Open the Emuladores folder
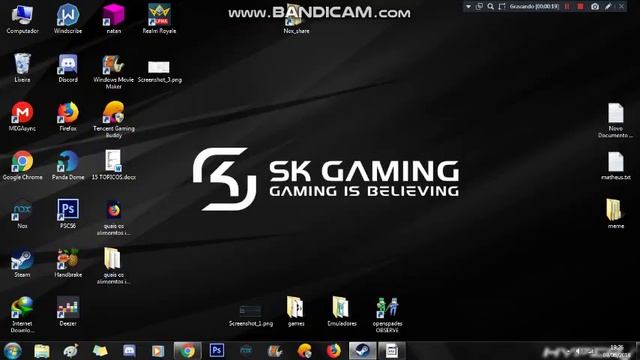This screenshot has height=360, width=640. tap(342, 311)
